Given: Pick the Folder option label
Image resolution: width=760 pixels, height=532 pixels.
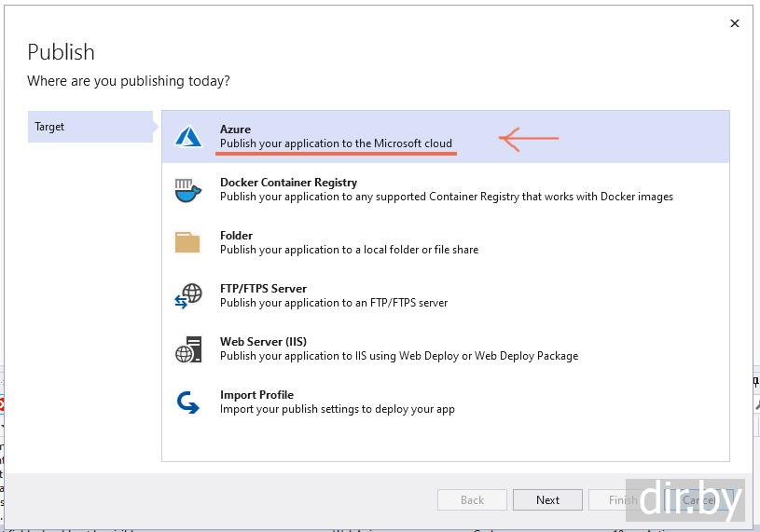Looking at the screenshot, I should [x=236, y=236].
